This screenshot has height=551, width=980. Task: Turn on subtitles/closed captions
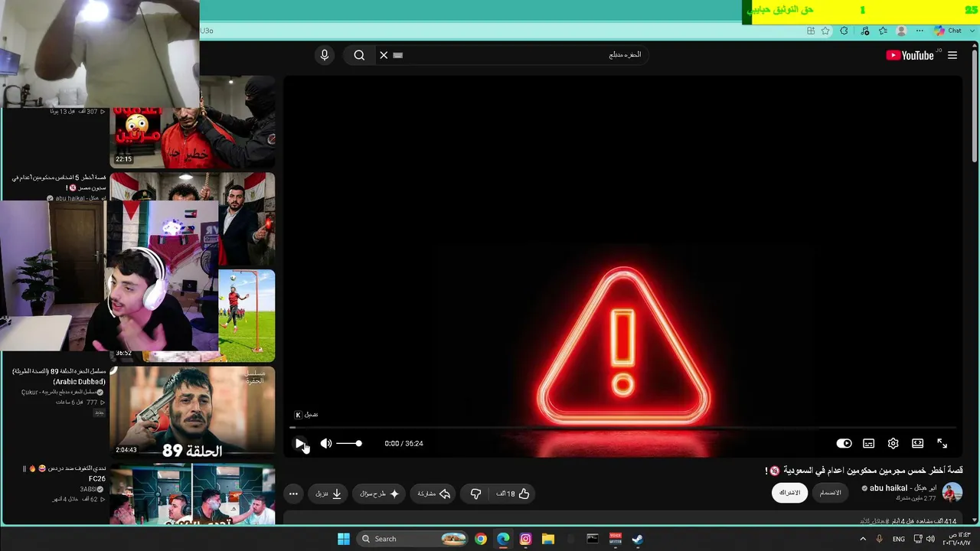pos(868,443)
